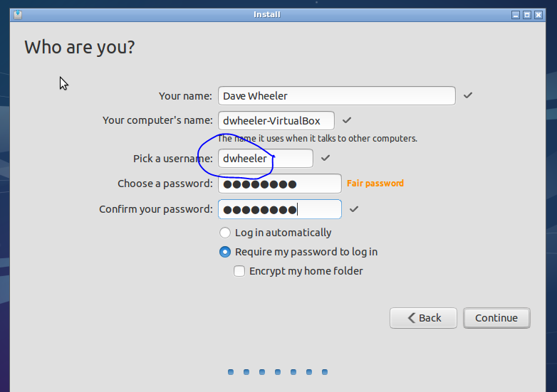This screenshot has height=392, width=557.
Task: Click the Choose a password field
Action: tap(280, 184)
